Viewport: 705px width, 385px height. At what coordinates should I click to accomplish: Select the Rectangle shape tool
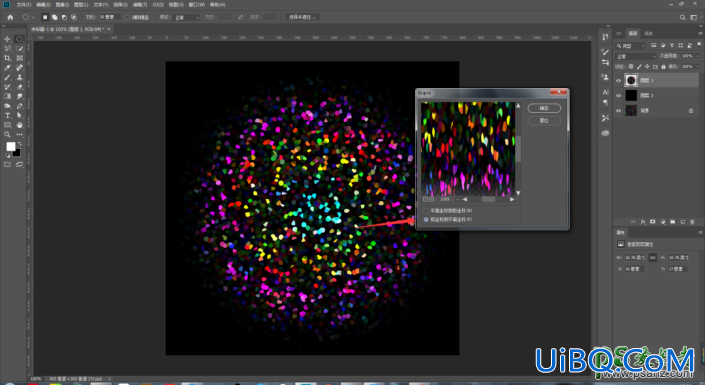(7, 125)
